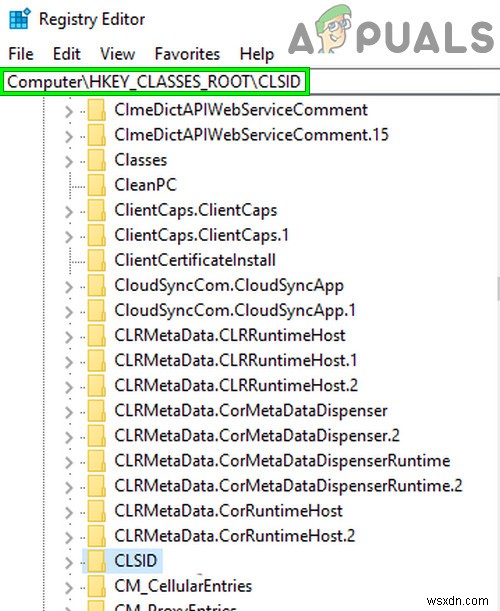Click the ClientCertificateInstall folder icon
Screen dimensions: 500x611
[96, 260]
